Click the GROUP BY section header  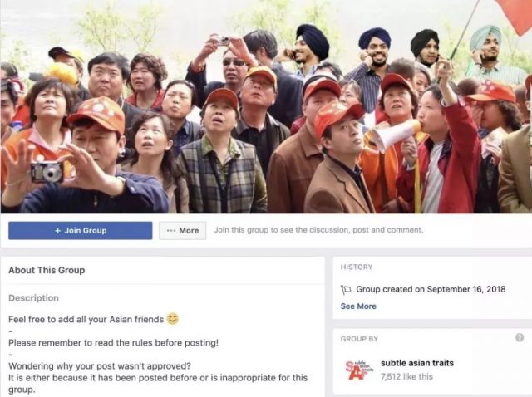coord(359,339)
